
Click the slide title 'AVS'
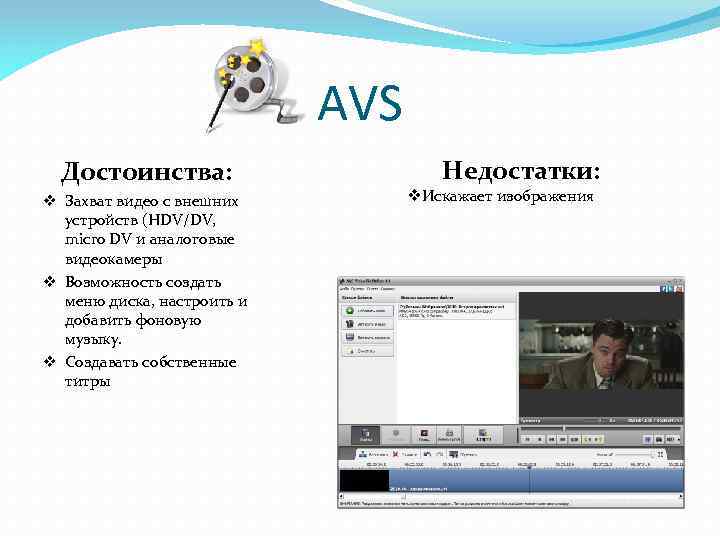pyautogui.click(x=360, y=103)
